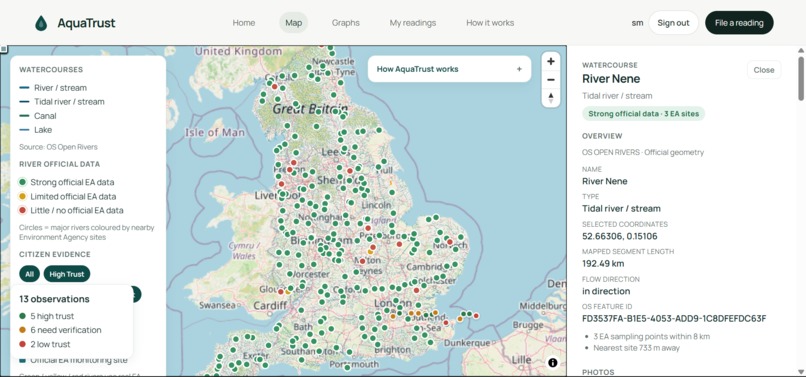The width and height of the screenshot is (806, 377).
Task: Close the River Nene details panel
Action: (764, 70)
